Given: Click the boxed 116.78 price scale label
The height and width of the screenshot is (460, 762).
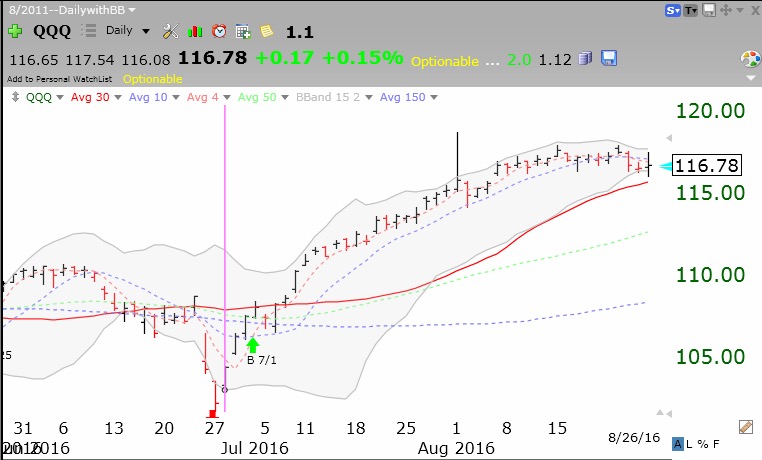Looking at the screenshot, I should [707, 166].
